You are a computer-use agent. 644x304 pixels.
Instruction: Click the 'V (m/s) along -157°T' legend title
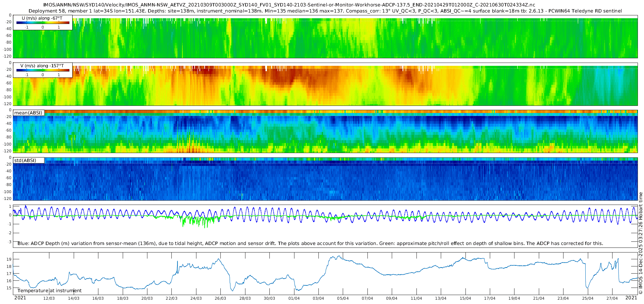(42, 66)
